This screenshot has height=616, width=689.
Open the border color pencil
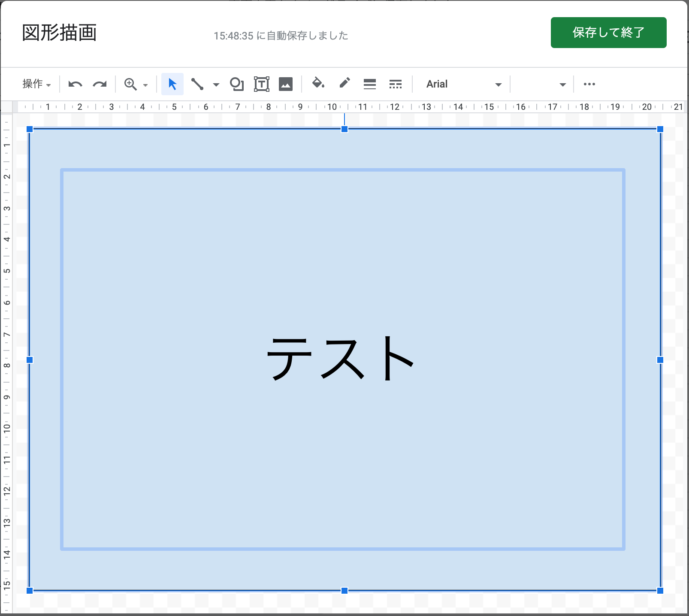[344, 83]
